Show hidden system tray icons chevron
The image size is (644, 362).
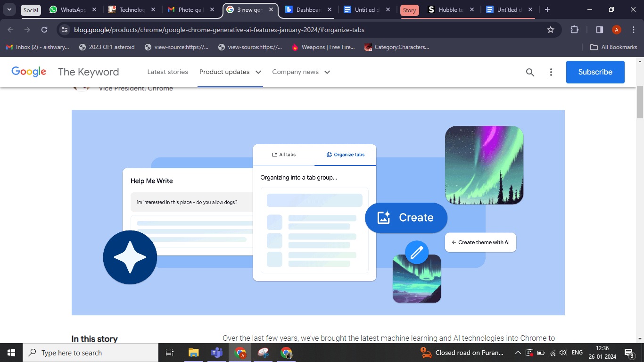[x=518, y=353]
